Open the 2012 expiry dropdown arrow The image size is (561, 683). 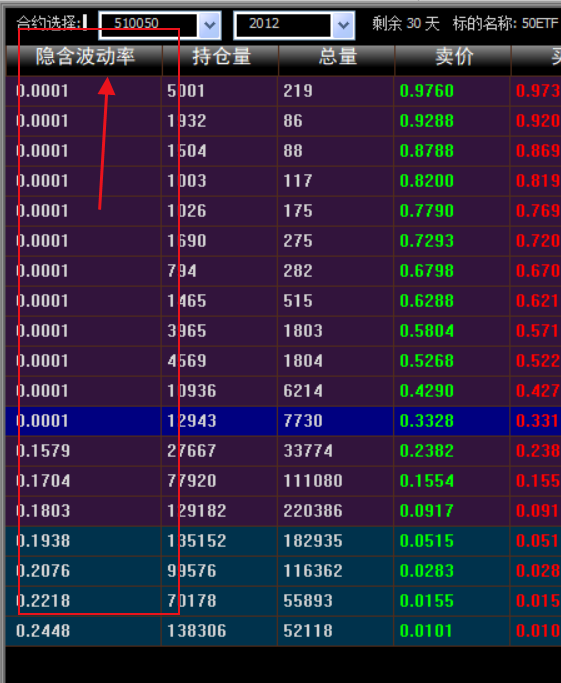click(x=343, y=25)
